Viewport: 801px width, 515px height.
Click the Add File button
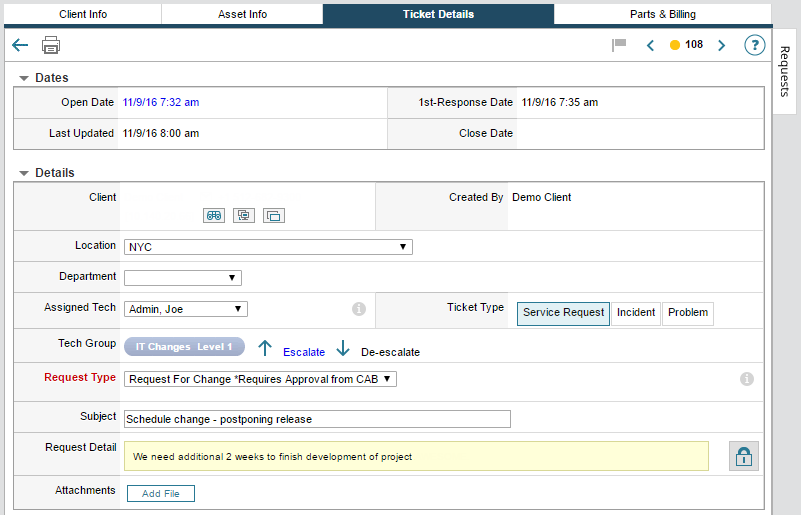tap(161, 493)
